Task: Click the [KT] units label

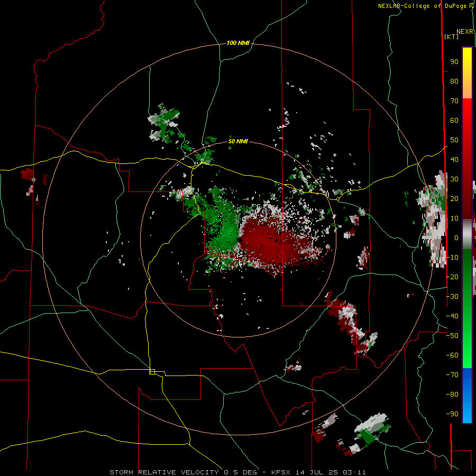Action: pos(452,36)
